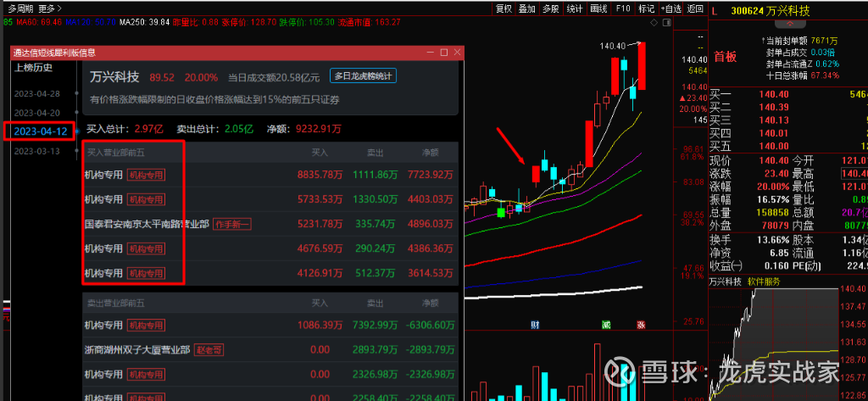Click the 减 marker on the chart
This screenshot has width=868, height=401.
[606, 324]
